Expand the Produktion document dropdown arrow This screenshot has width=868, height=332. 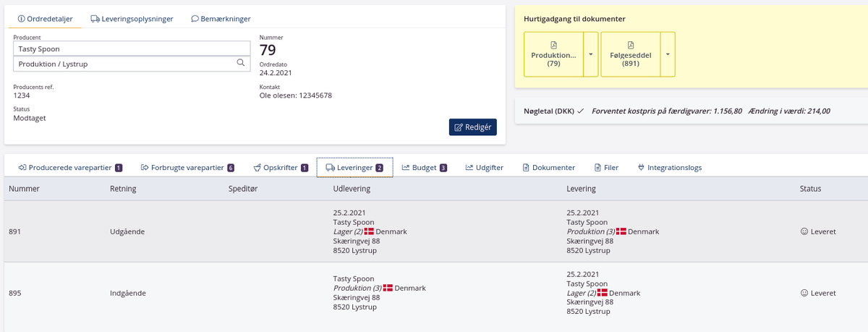pyautogui.click(x=590, y=54)
